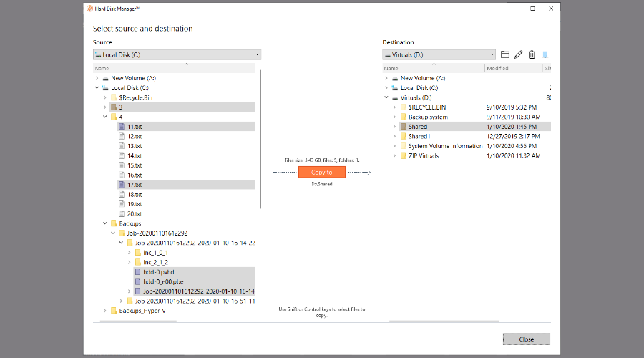Click the rename pencil icon
The width and height of the screenshot is (644, 358).
[518, 54]
